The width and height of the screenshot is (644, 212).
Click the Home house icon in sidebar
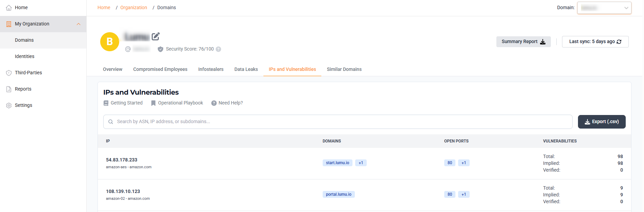(9, 7)
